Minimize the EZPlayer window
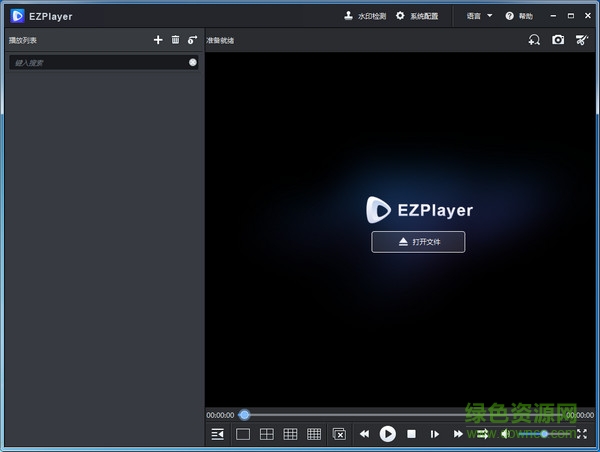Viewport: 600px width, 452px height. point(553,16)
